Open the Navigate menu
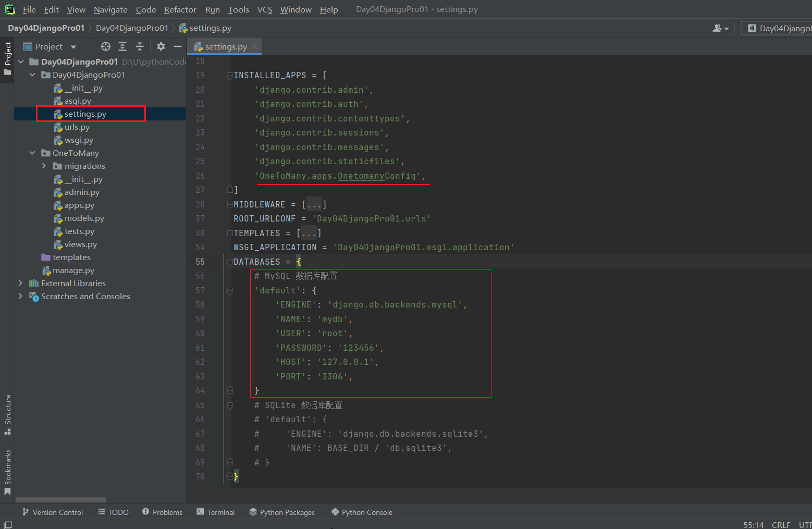The width and height of the screenshot is (812, 529). (x=110, y=9)
